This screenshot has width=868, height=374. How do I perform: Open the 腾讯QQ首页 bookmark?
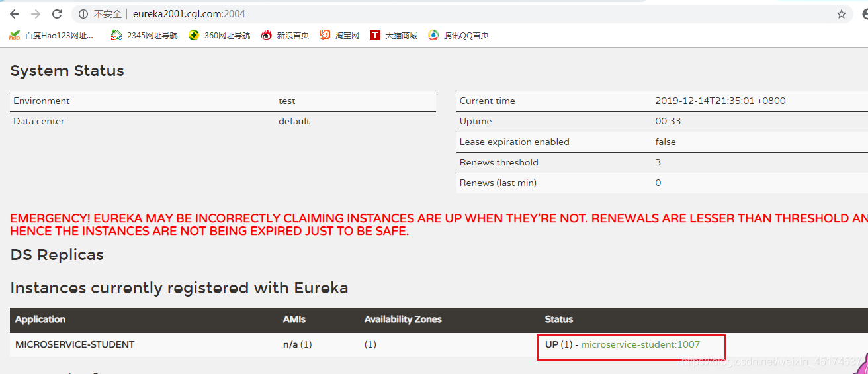[458, 36]
